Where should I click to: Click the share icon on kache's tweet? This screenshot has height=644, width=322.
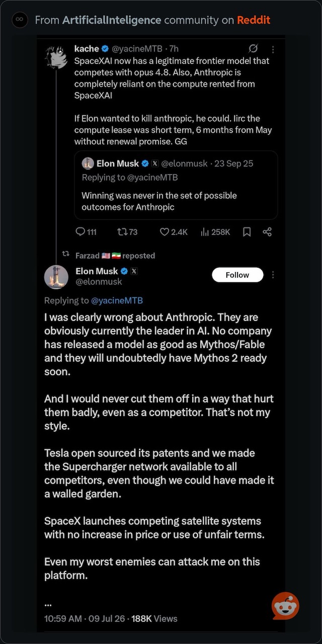(x=267, y=232)
